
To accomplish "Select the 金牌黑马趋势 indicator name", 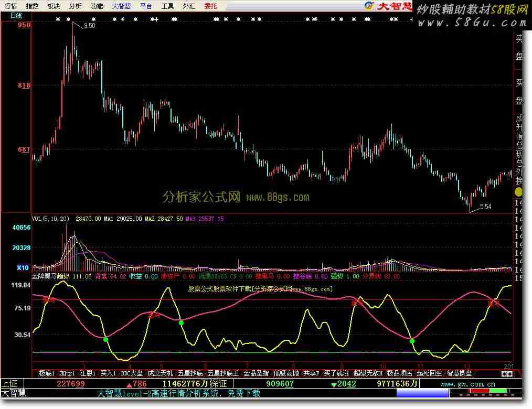I will coord(50,276).
